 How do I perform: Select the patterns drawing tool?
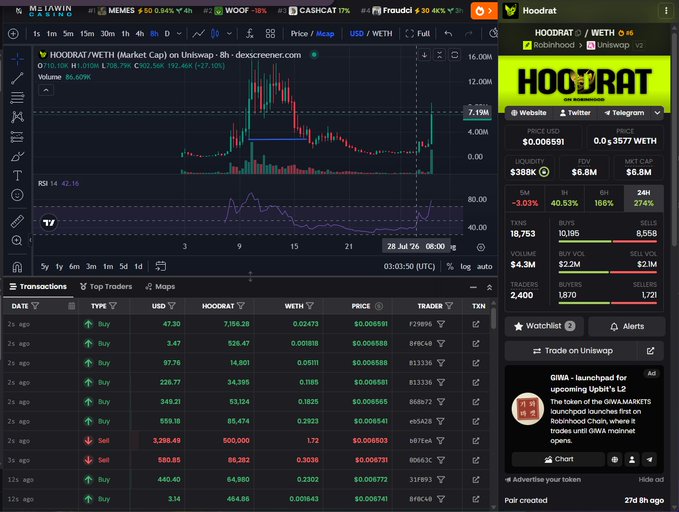click(x=17, y=117)
